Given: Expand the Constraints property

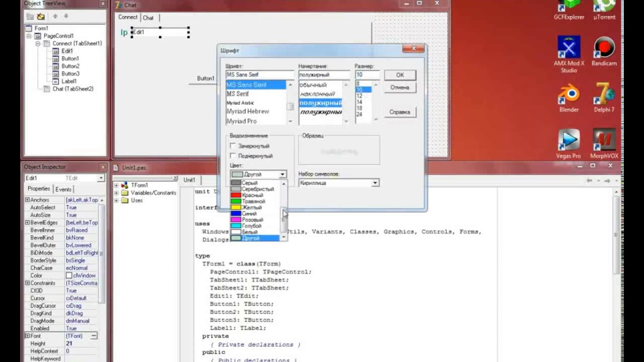Looking at the screenshot, I should 27,283.
